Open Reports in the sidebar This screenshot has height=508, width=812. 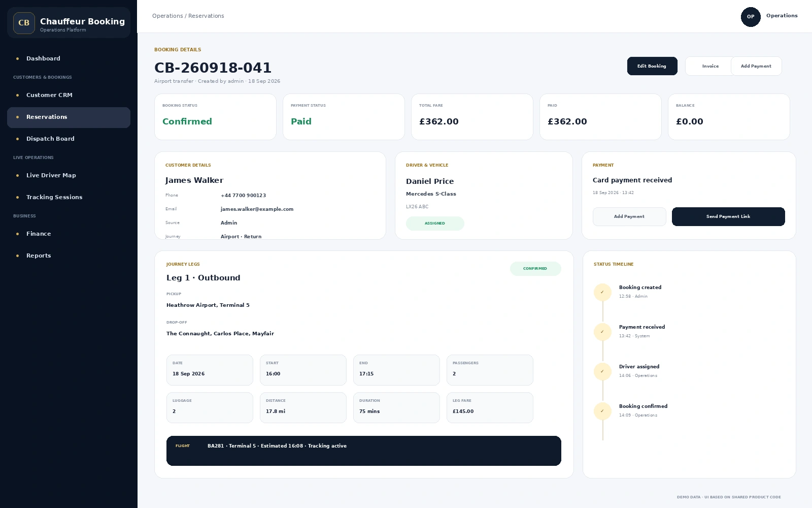tap(69, 256)
